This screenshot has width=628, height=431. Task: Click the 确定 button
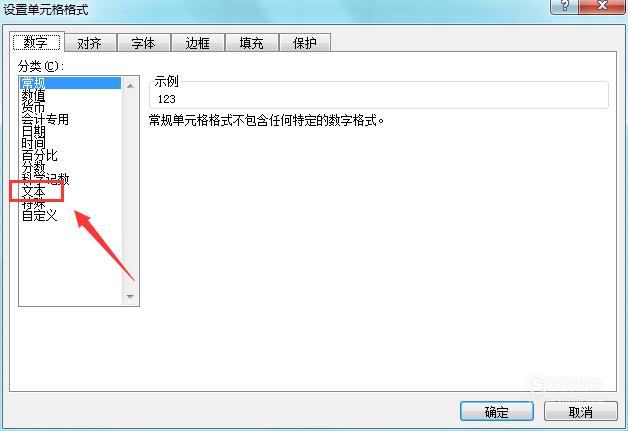497,411
